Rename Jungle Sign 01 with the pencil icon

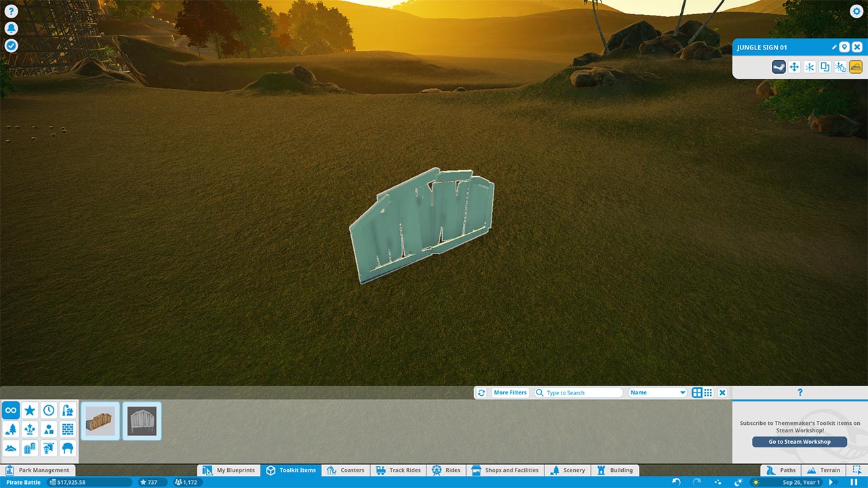(835, 47)
